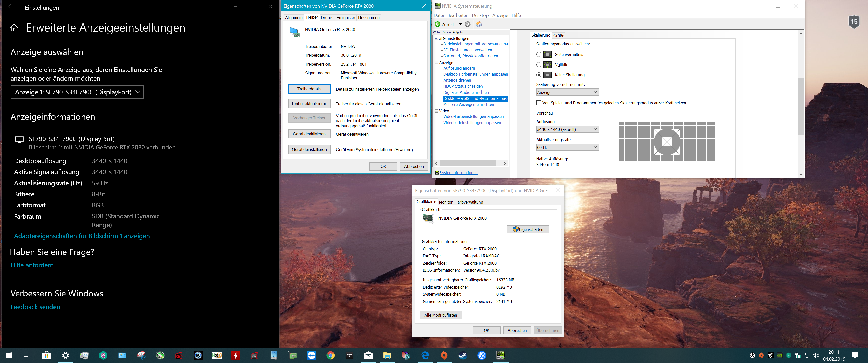Open the Adaptereigenschaften für Bildschirm 1 link
The height and width of the screenshot is (363, 868).
[82, 236]
